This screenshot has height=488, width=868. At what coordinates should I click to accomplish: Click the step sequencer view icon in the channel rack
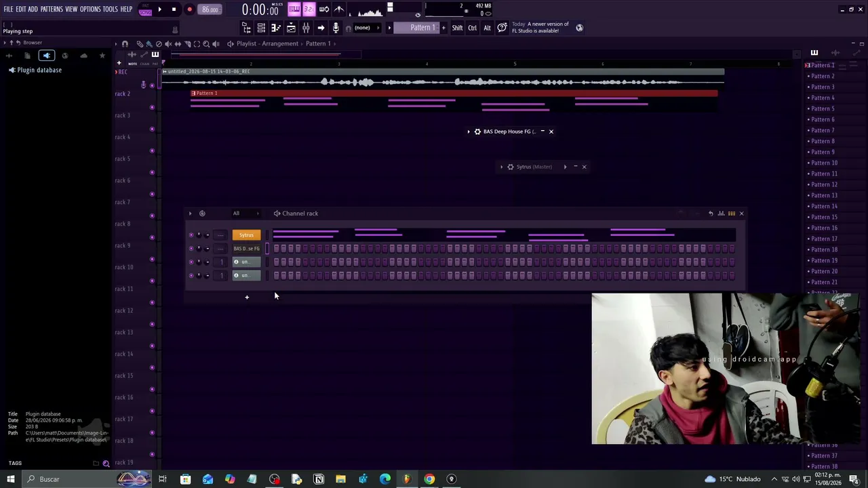[731, 213]
